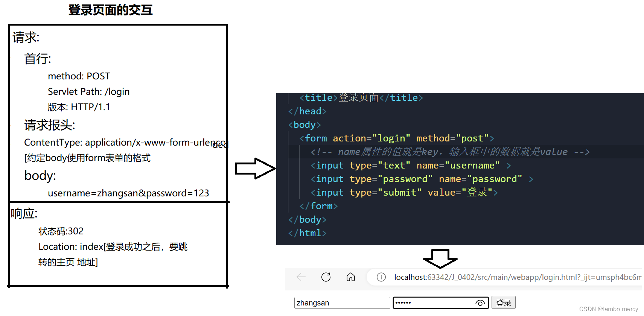Click the input type="password" code line
The height and width of the screenshot is (316, 644).
422,179
